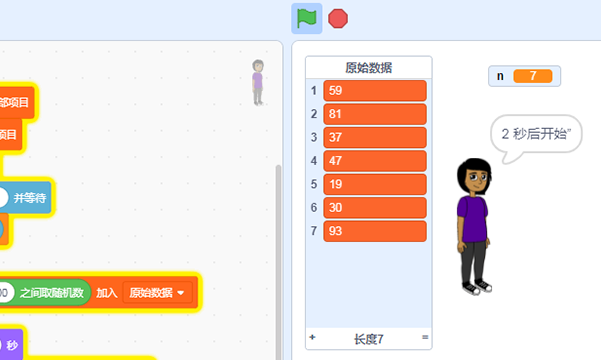Click the workspace vertical scrollbar

[279, 262]
